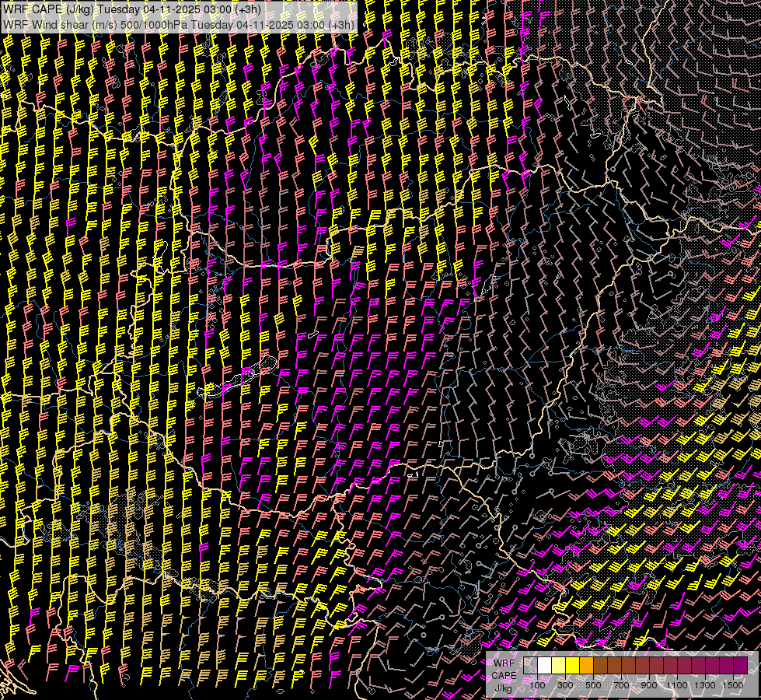Click the first transparent swatch in the legend
The image size is (761, 700).
530,666
